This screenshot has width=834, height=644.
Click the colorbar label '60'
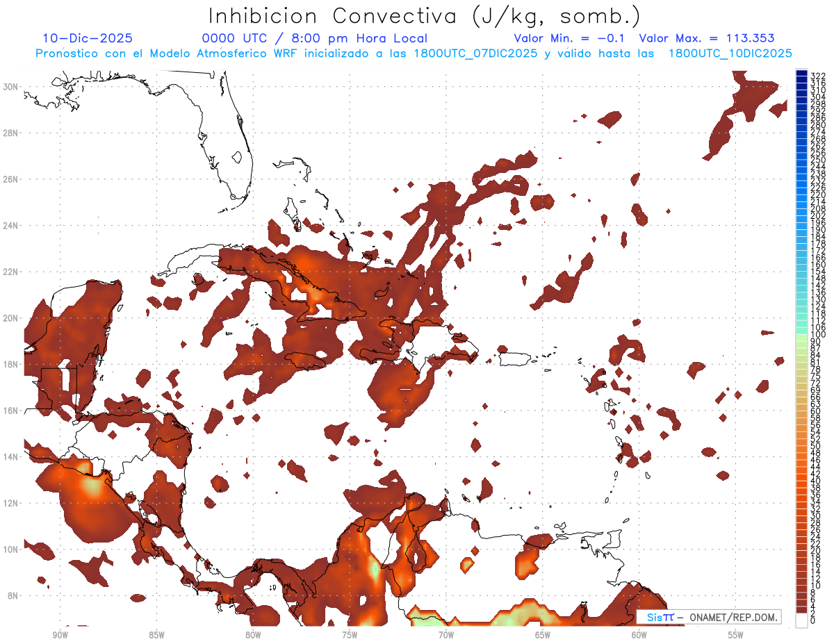[816, 411]
